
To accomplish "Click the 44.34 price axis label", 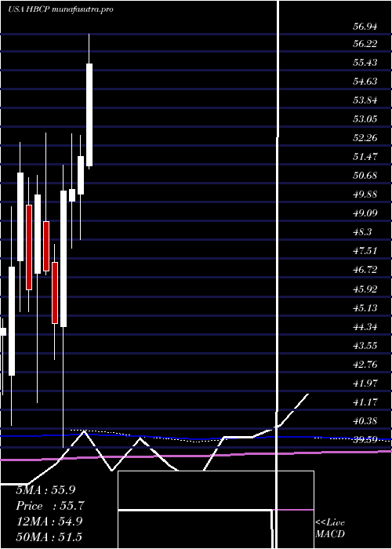I will (365, 327).
